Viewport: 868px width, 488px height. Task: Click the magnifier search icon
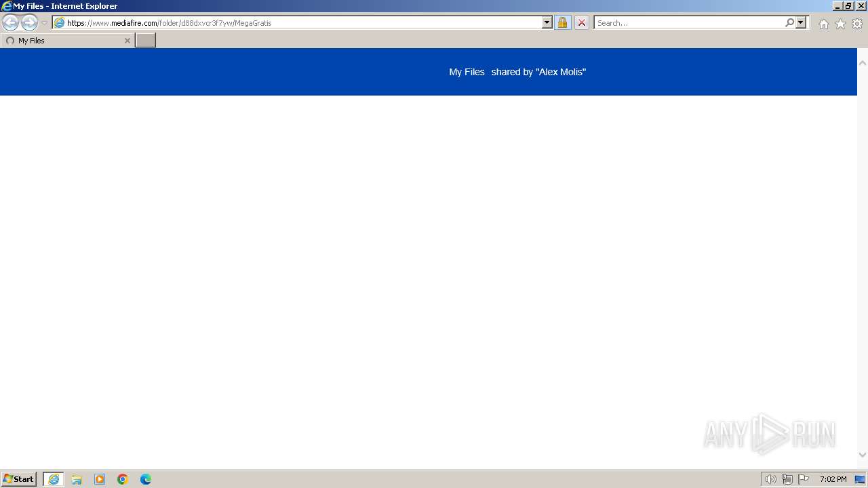click(x=789, y=22)
